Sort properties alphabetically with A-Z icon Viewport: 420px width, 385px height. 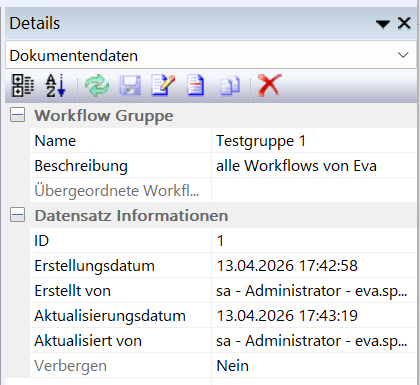(55, 86)
